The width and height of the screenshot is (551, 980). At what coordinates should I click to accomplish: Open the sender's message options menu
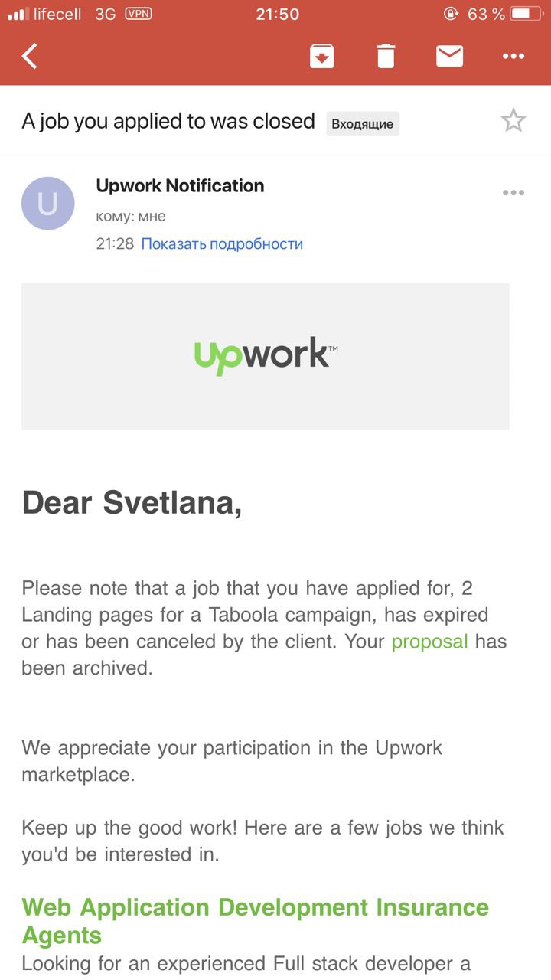coord(513,193)
